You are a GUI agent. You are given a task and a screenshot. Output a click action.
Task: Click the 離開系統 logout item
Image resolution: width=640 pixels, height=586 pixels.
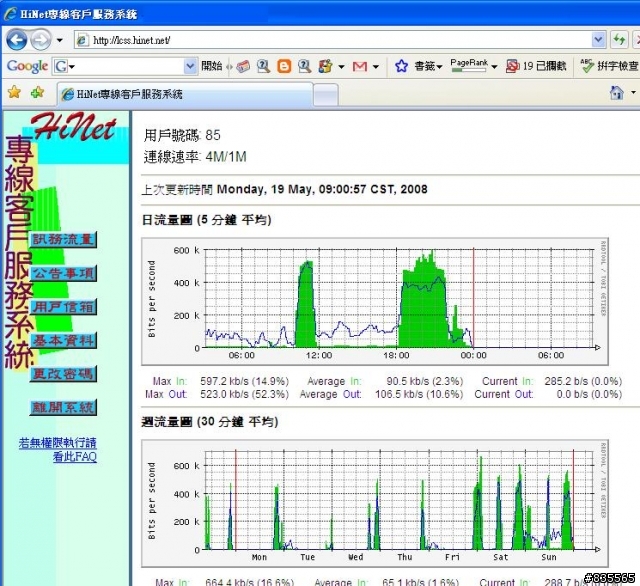click(x=63, y=407)
